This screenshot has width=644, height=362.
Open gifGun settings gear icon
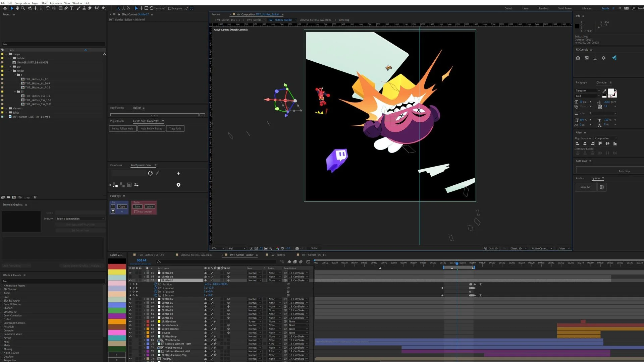click(602, 187)
